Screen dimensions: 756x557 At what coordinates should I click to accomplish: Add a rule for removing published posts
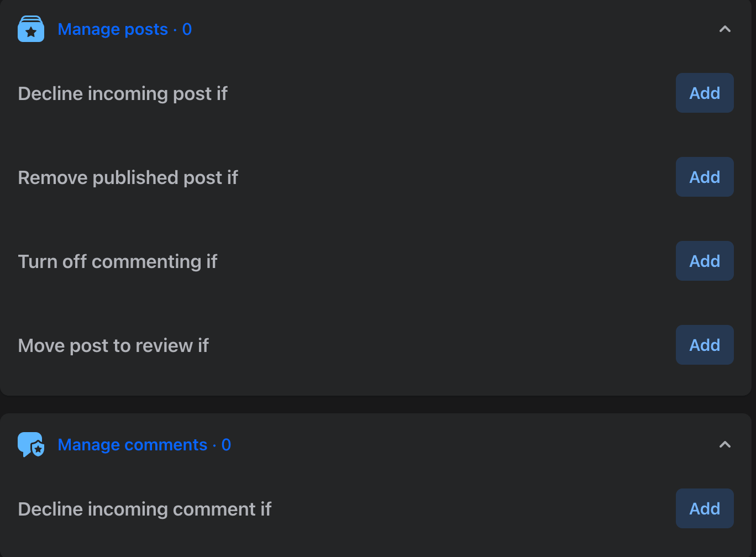point(705,177)
